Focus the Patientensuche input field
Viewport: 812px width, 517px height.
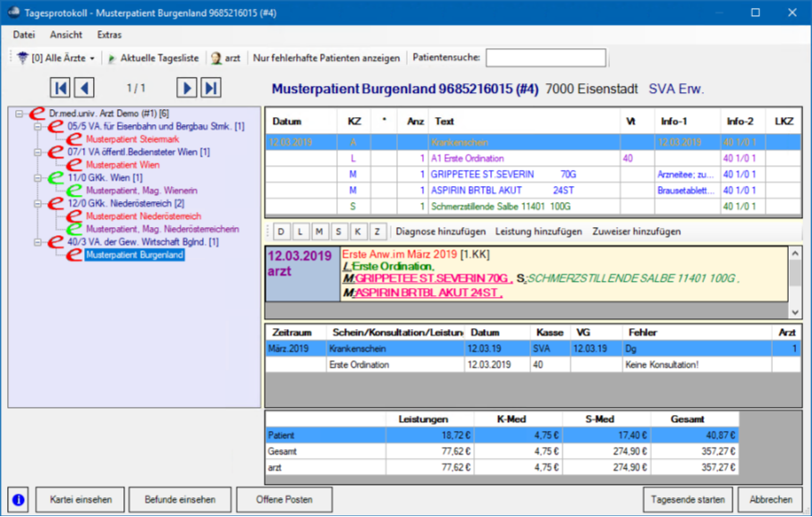coord(546,57)
